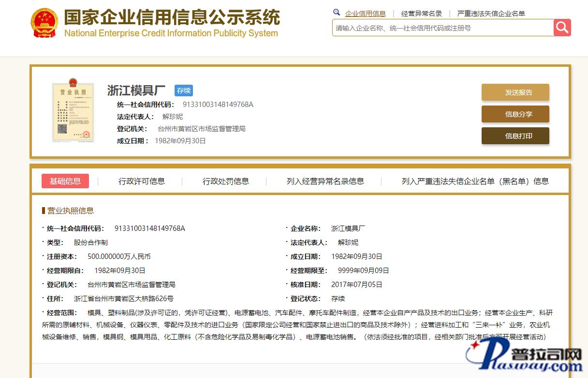Click the 浙江模具厂 company title

[136, 91]
